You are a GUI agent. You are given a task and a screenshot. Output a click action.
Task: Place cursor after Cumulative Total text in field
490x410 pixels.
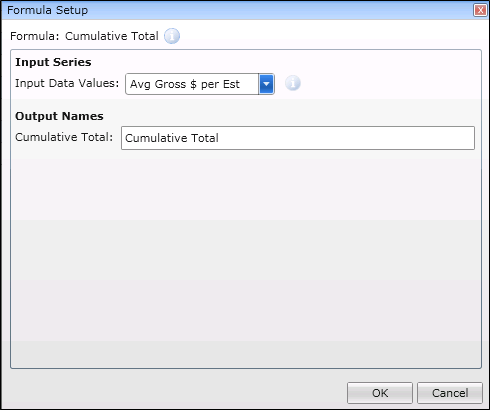click(221, 138)
